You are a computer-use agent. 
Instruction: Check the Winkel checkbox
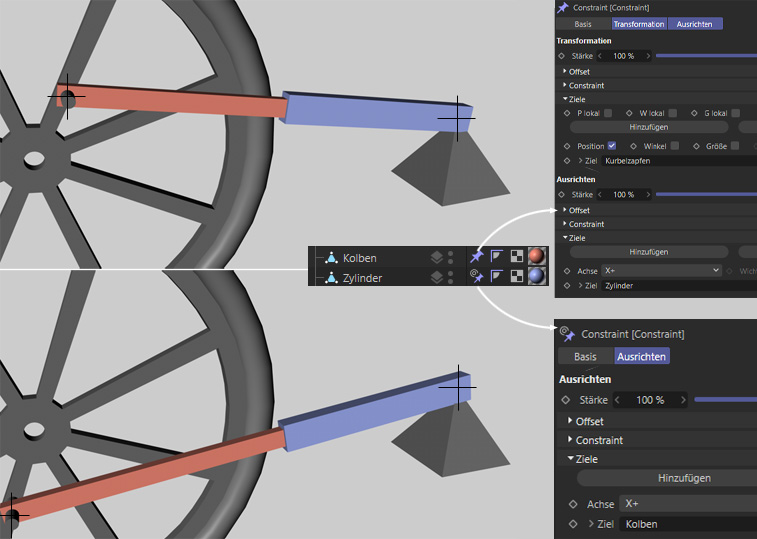click(675, 145)
